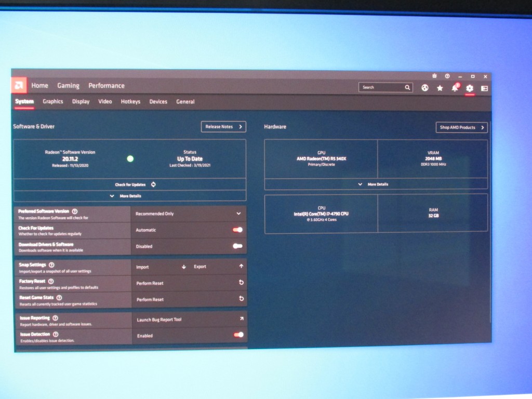This screenshot has width=532, height=399.
Task: Select the Devices sub-tab
Action: click(158, 101)
